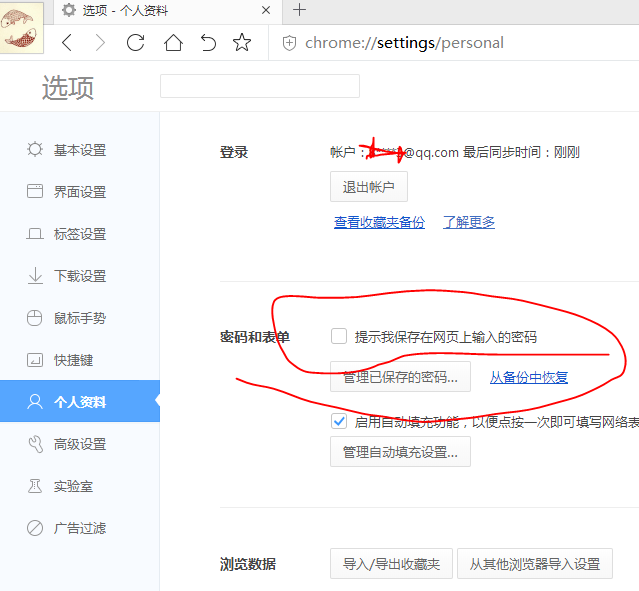Uncheck the 启用自动填充功能 checkbox

click(x=339, y=421)
